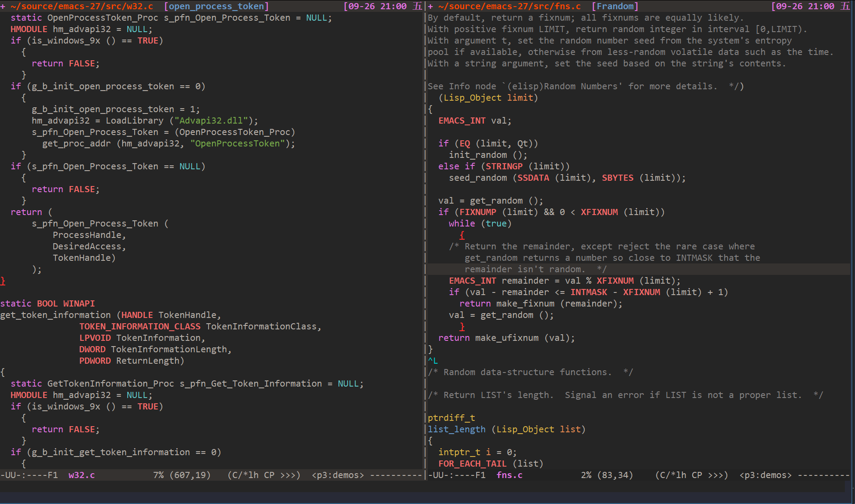Click the ^L page-break marker in fns.c
Screen dimensions: 855x504
tap(433, 361)
